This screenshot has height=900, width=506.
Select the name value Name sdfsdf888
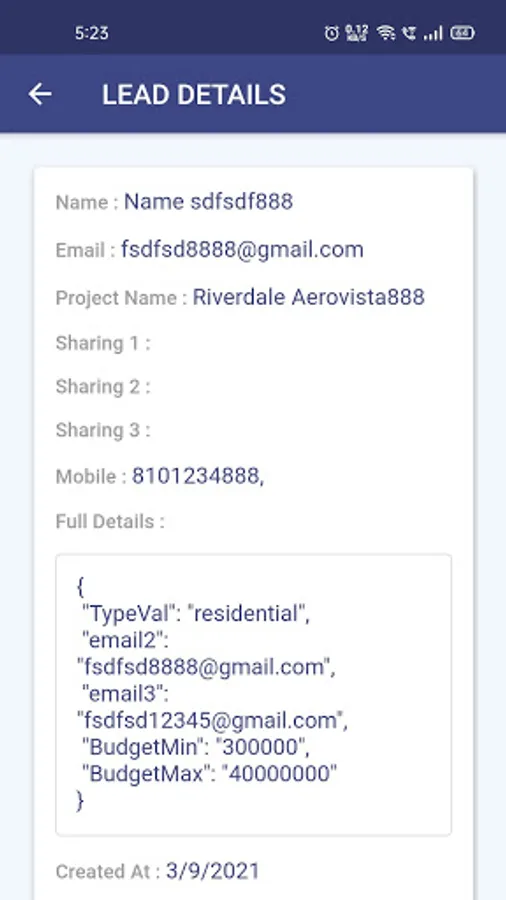pos(209,201)
